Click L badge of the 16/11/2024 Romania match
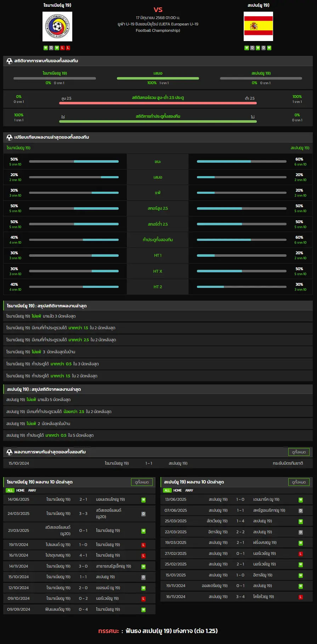 143,556
